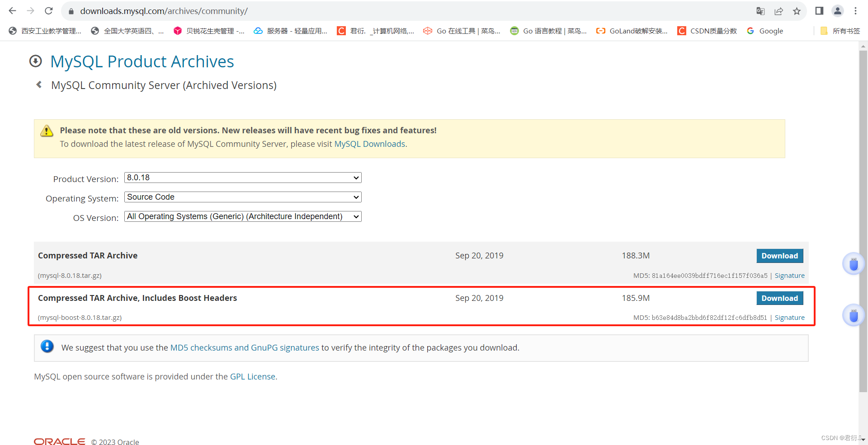This screenshot has height=445, width=868.
Task: Click the padlock site info icon
Action: coord(71,11)
